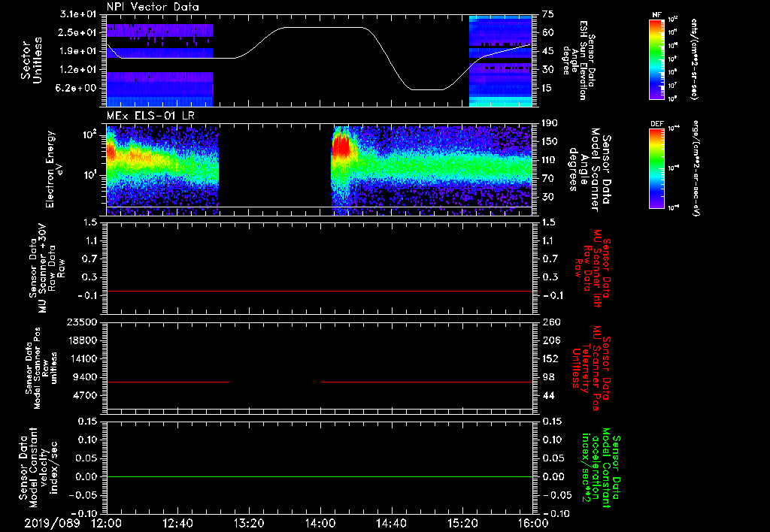Click the "12:00" time axis label
Viewport: 770px width, 532px height.
107,523
